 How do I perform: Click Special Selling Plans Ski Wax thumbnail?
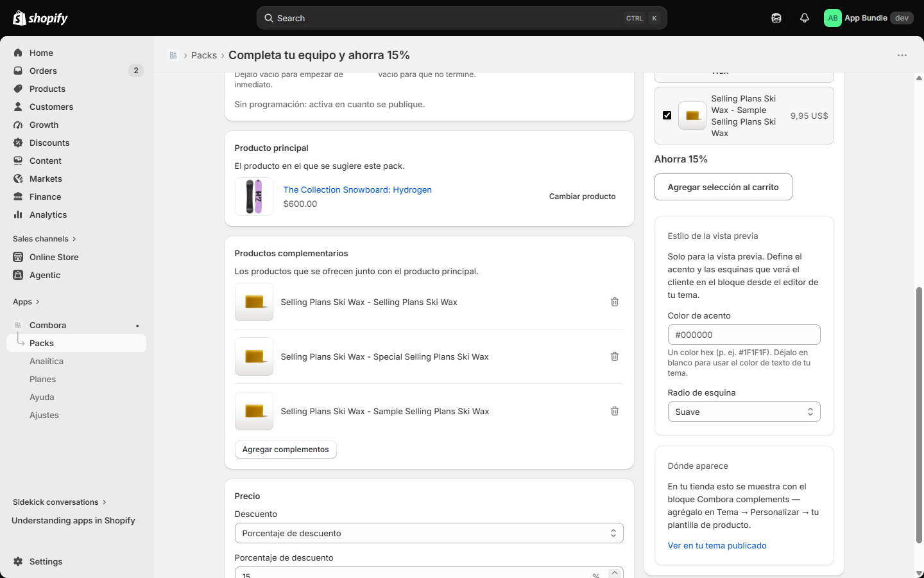tap(254, 356)
